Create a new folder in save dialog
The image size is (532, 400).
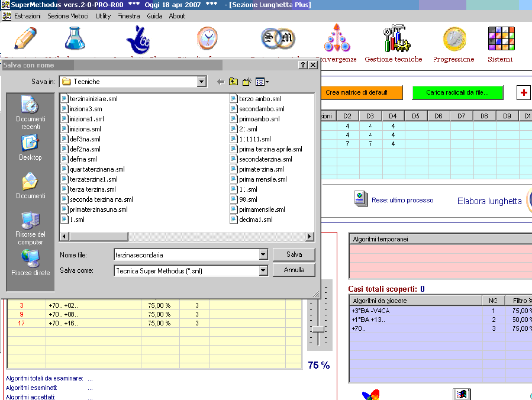tap(247, 82)
